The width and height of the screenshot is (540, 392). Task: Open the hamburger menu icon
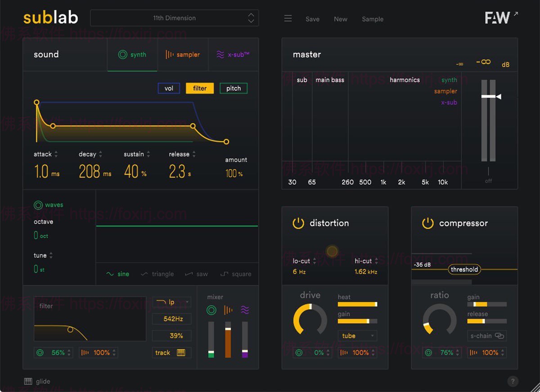pyautogui.click(x=288, y=18)
